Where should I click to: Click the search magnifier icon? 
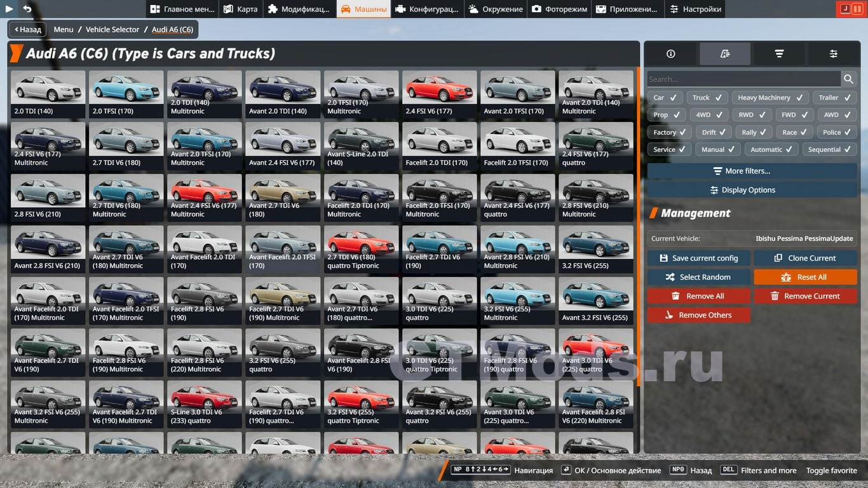[x=848, y=79]
